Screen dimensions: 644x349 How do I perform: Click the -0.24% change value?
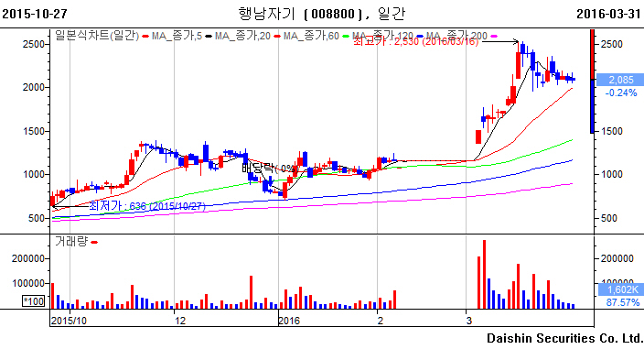click(x=620, y=93)
